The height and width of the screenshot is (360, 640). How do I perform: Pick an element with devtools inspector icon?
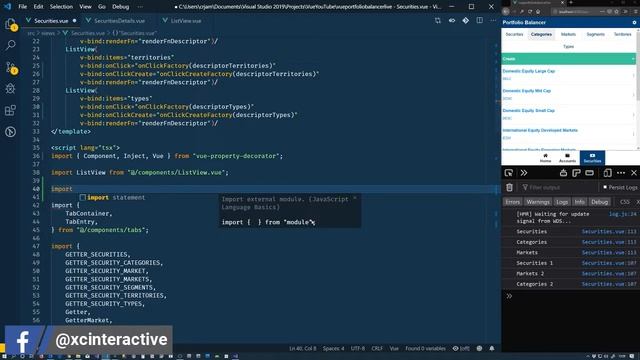click(509, 173)
